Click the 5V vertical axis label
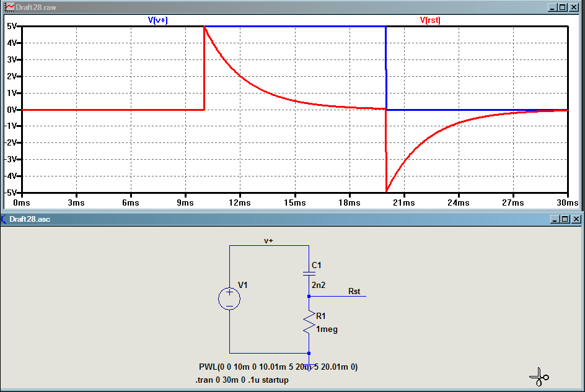585x392 pixels. coord(12,26)
